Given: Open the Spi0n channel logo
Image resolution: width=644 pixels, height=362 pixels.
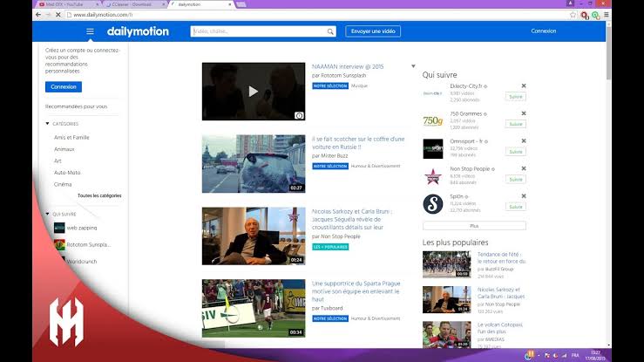Looking at the screenshot, I should tap(433, 204).
